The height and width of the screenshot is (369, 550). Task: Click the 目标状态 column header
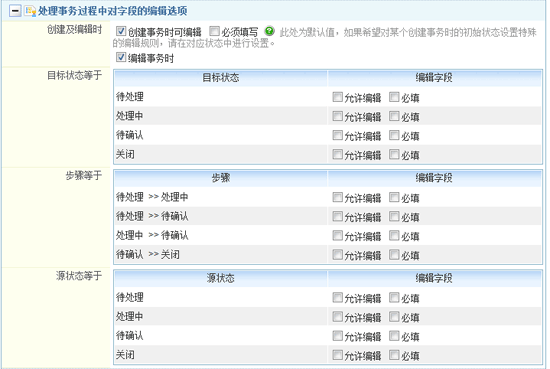221,78
